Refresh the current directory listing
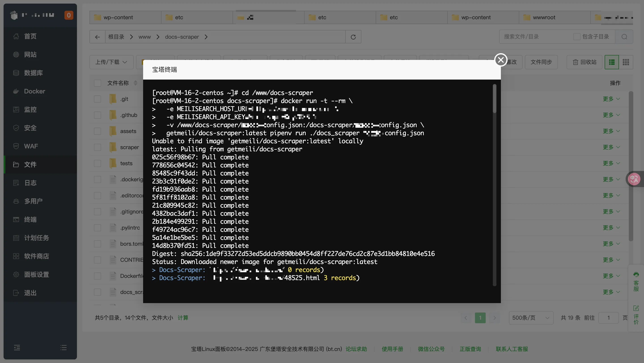The image size is (644, 363). [x=353, y=37]
